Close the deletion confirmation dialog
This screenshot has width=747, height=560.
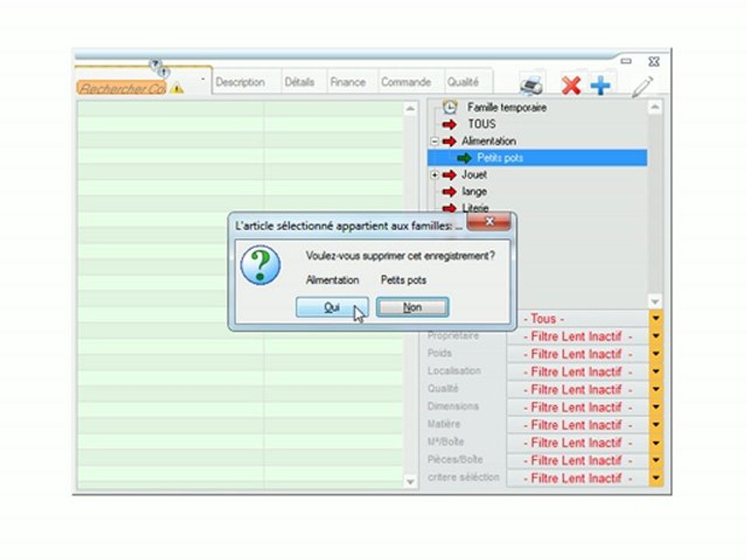click(x=489, y=222)
